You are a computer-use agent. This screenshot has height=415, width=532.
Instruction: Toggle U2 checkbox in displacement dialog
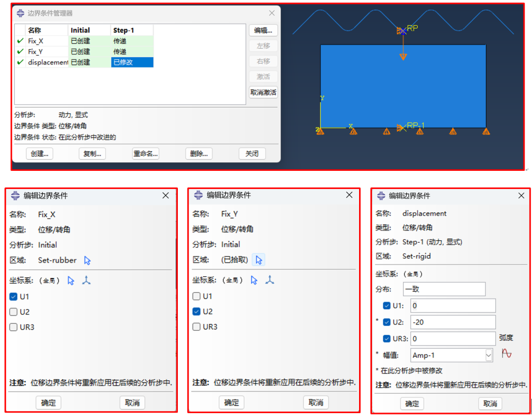point(387,322)
